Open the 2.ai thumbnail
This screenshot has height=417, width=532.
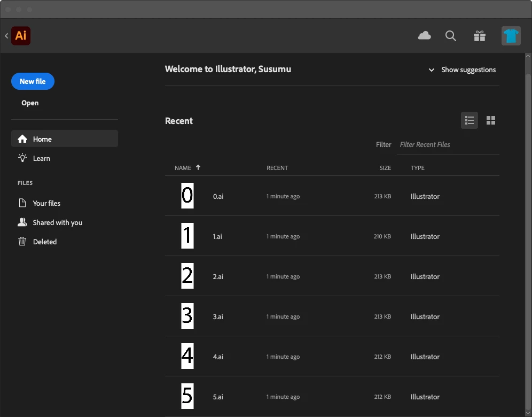(187, 276)
